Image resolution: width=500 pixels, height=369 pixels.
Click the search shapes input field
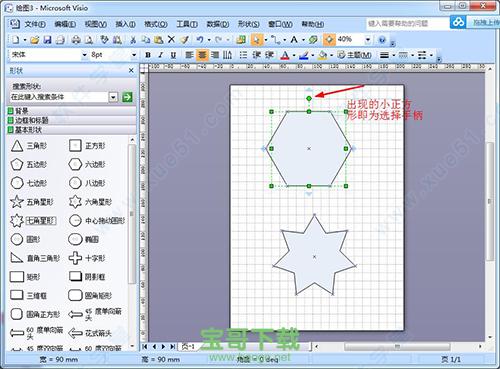point(59,97)
